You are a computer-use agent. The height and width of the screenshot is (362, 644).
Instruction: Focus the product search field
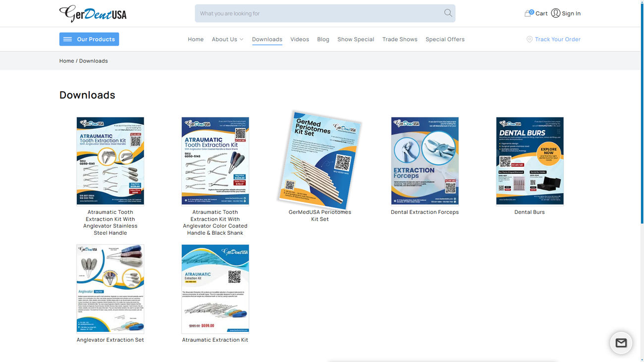coord(325,13)
